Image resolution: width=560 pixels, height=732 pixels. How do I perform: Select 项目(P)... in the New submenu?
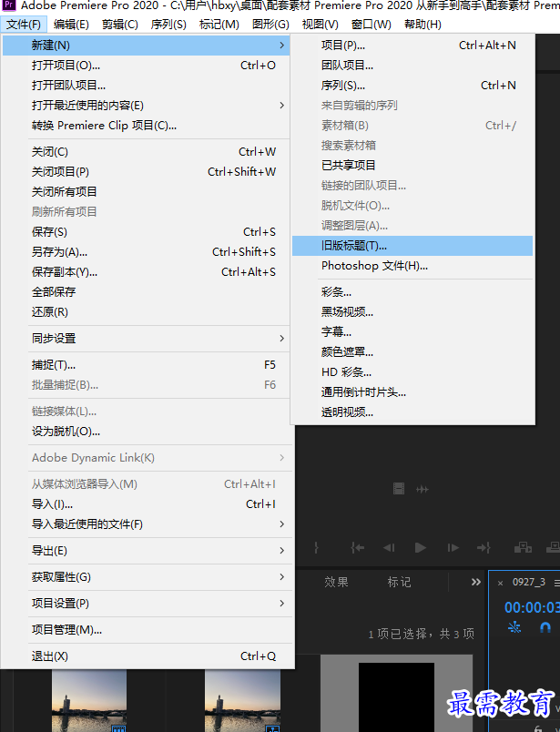[x=412, y=46]
